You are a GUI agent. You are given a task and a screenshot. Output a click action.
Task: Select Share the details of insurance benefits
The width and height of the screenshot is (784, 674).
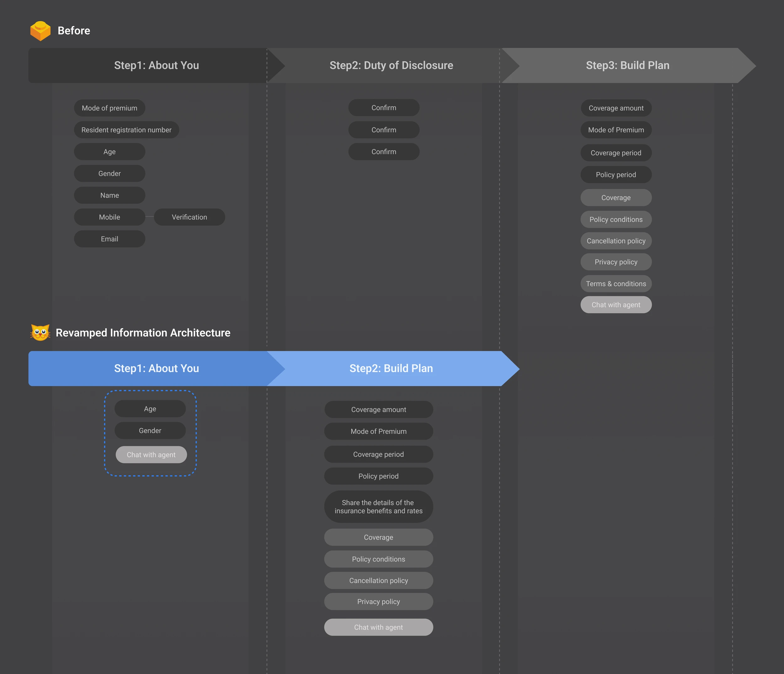click(x=379, y=507)
